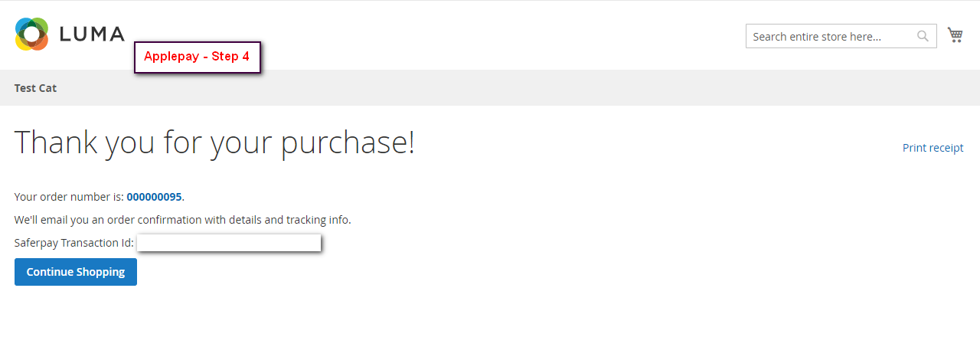Click the Saferpay Transaction Id label text
Viewport: 980px width, 347px height.
coord(74,243)
